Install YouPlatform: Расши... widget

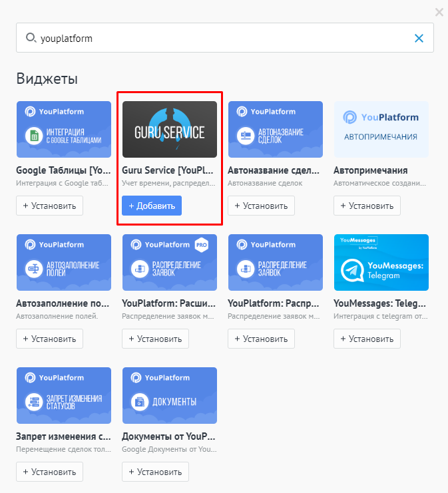(155, 339)
